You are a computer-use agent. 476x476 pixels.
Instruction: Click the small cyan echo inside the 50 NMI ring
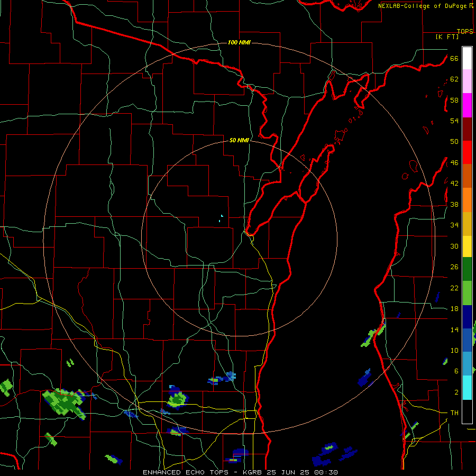(x=221, y=218)
